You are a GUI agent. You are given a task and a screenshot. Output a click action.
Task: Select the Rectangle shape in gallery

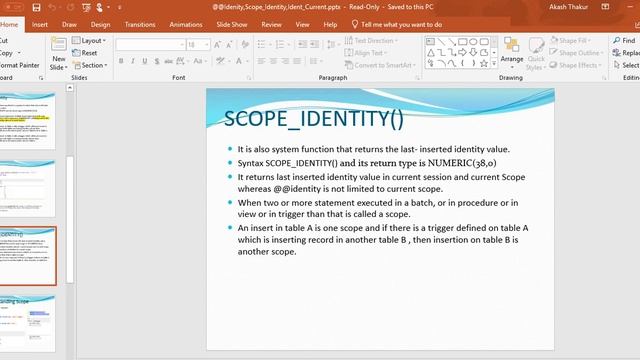pos(462,42)
